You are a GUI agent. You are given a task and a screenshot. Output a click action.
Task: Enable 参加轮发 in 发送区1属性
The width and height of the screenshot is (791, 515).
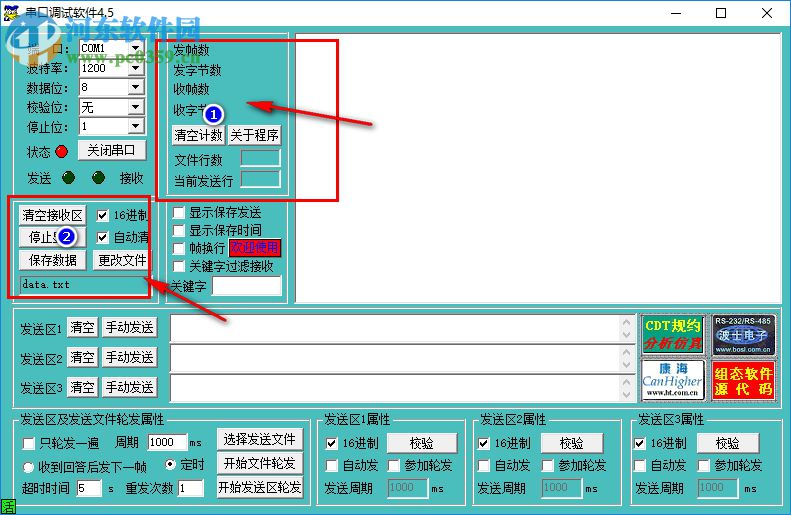pos(393,465)
